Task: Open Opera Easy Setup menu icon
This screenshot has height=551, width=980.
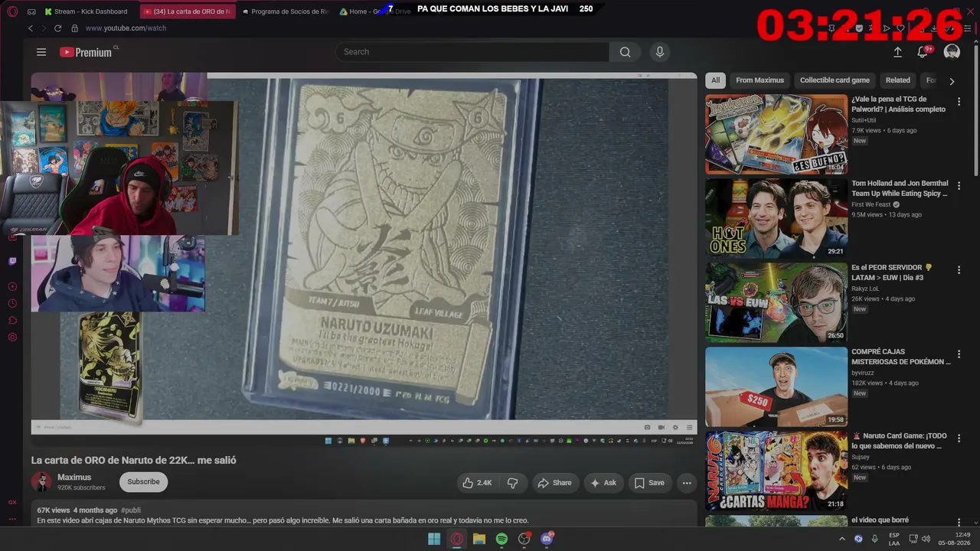Action: coord(968,28)
